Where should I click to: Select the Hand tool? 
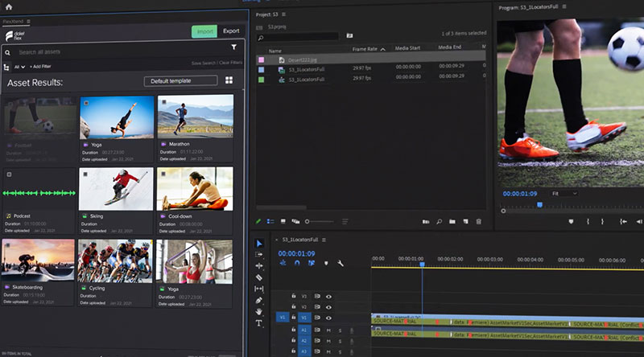coord(258,312)
